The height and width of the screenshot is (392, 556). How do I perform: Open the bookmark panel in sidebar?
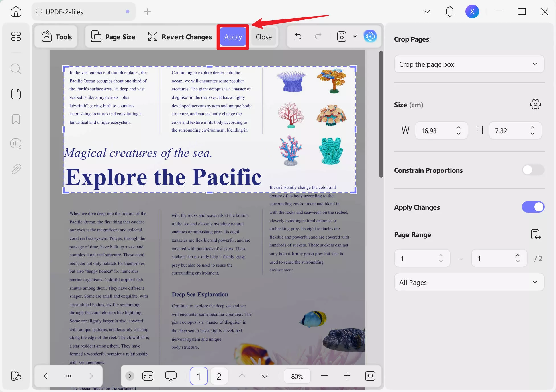point(16,119)
